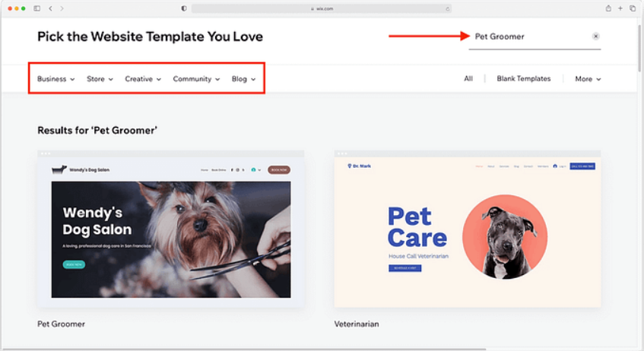The height and width of the screenshot is (351, 644).
Task: Open the Safari share icon
Action: point(608,8)
